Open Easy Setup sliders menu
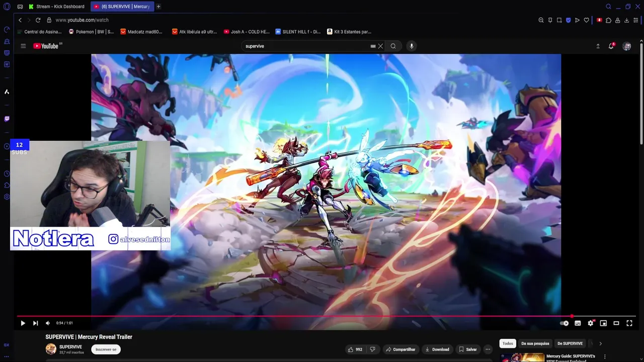Screen dimensions: 644x362 pyautogui.click(x=636, y=20)
